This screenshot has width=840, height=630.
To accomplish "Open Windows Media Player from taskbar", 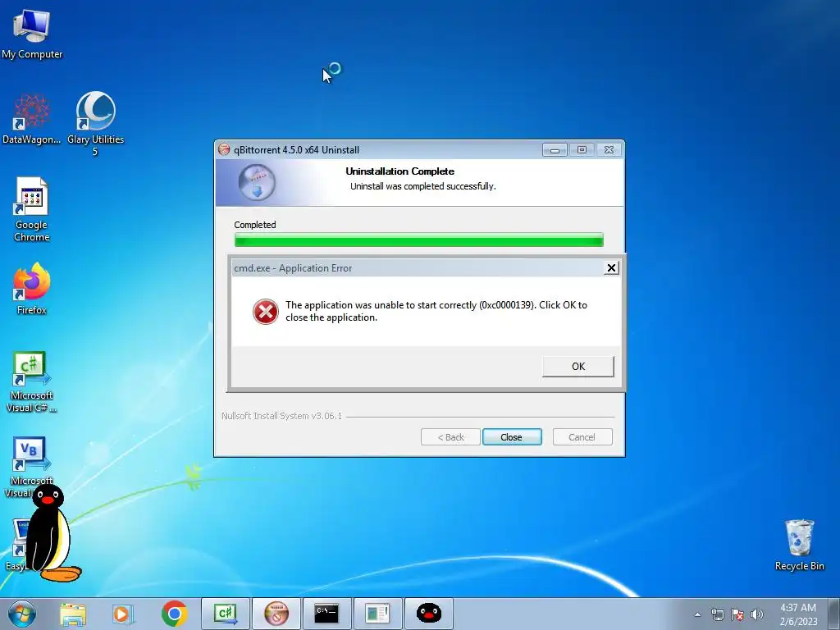I will tap(123, 614).
